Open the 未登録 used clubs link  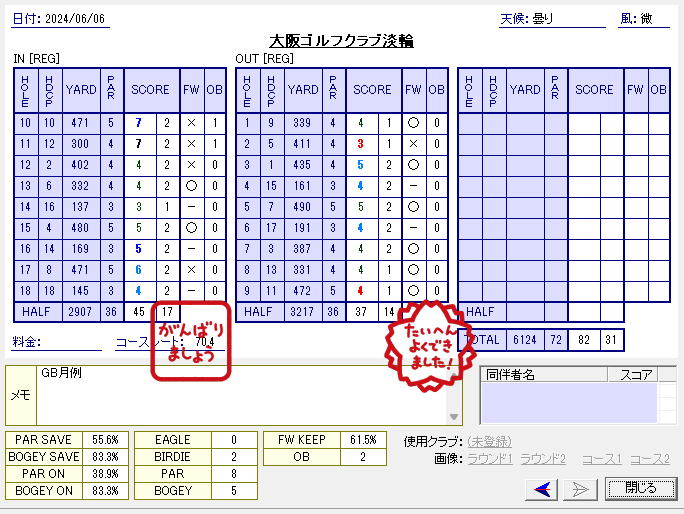point(489,442)
